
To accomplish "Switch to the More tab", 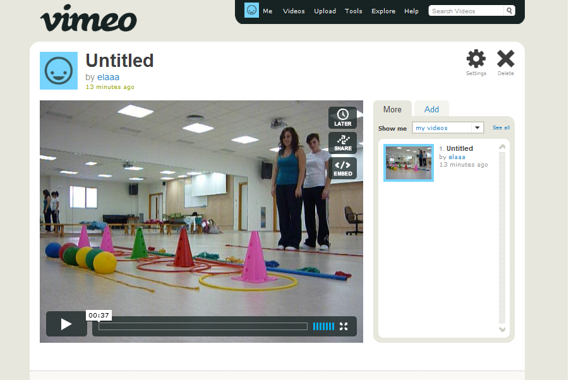I will click(392, 109).
